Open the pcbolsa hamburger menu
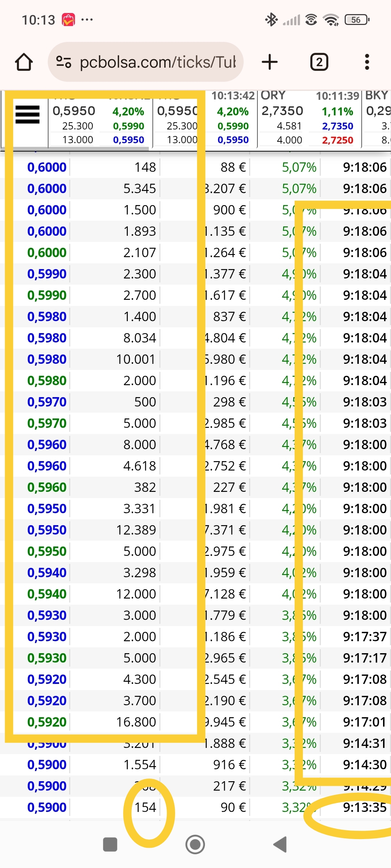 [x=28, y=115]
